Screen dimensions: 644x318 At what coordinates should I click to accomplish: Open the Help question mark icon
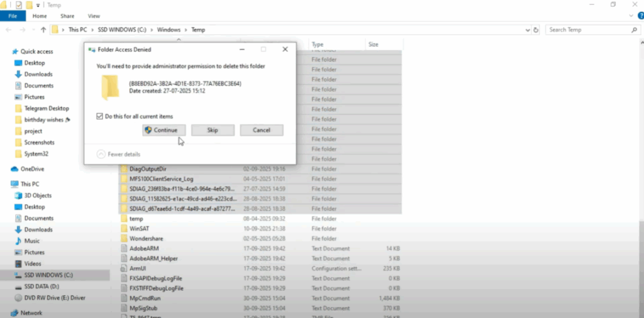click(x=640, y=16)
